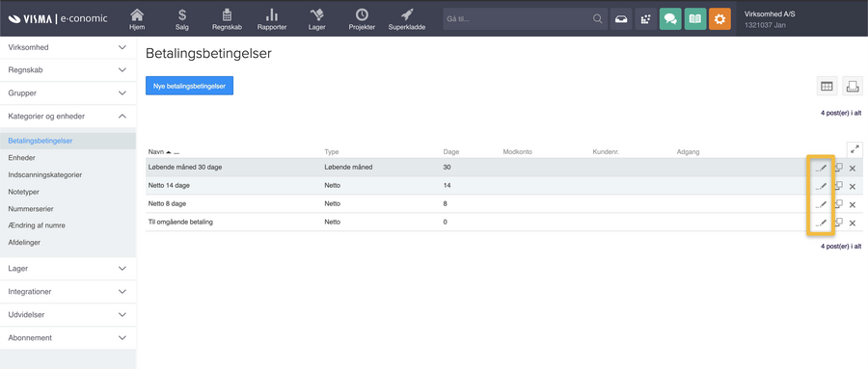
Task: Edit the Netto 14 dage row with pencil icon
Action: coord(821,186)
